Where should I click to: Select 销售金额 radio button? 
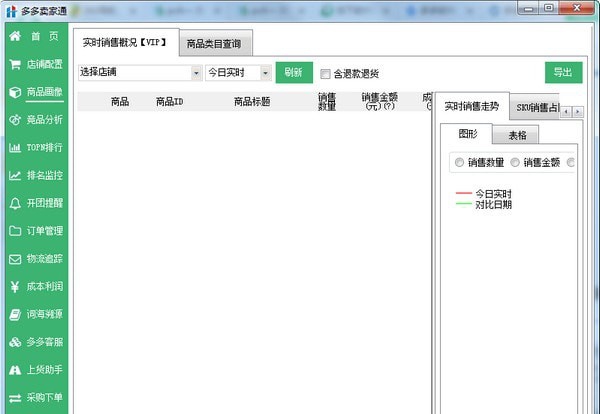(515, 163)
